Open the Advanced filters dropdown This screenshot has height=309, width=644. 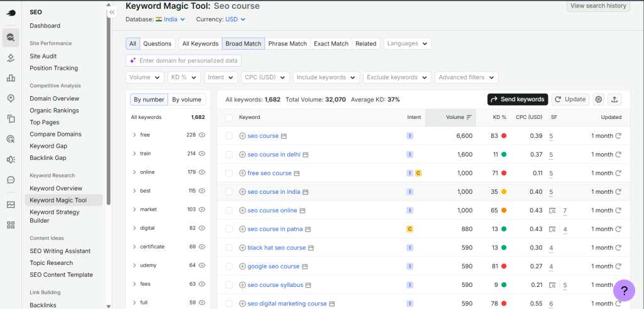[x=467, y=77]
